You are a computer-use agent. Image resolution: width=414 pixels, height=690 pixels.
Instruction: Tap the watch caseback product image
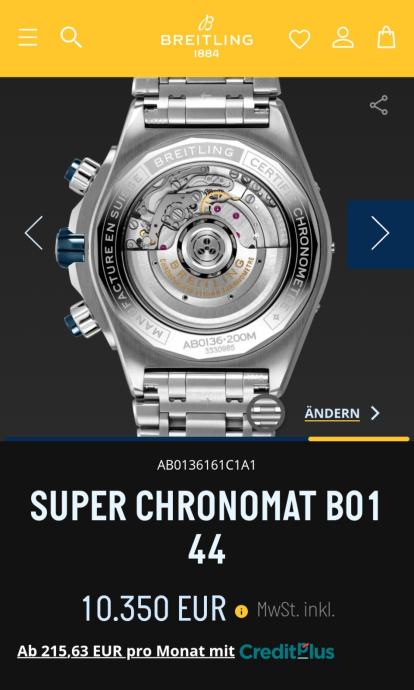[207, 257]
